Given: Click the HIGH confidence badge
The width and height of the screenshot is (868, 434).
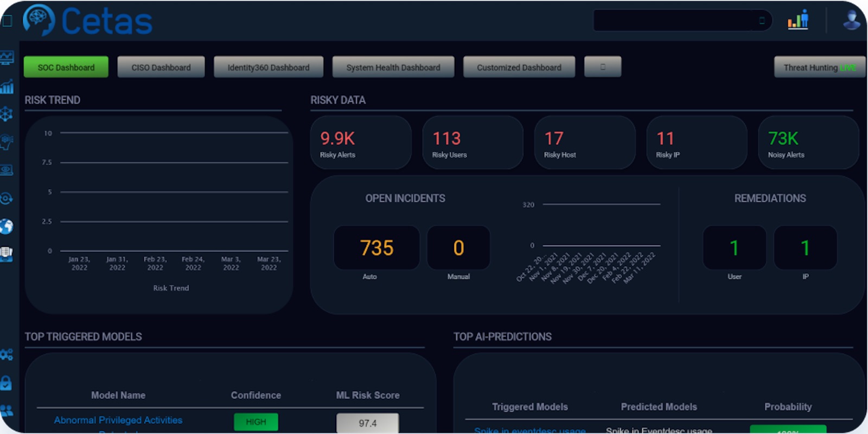Looking at the screenshot, I should point(256,422).
